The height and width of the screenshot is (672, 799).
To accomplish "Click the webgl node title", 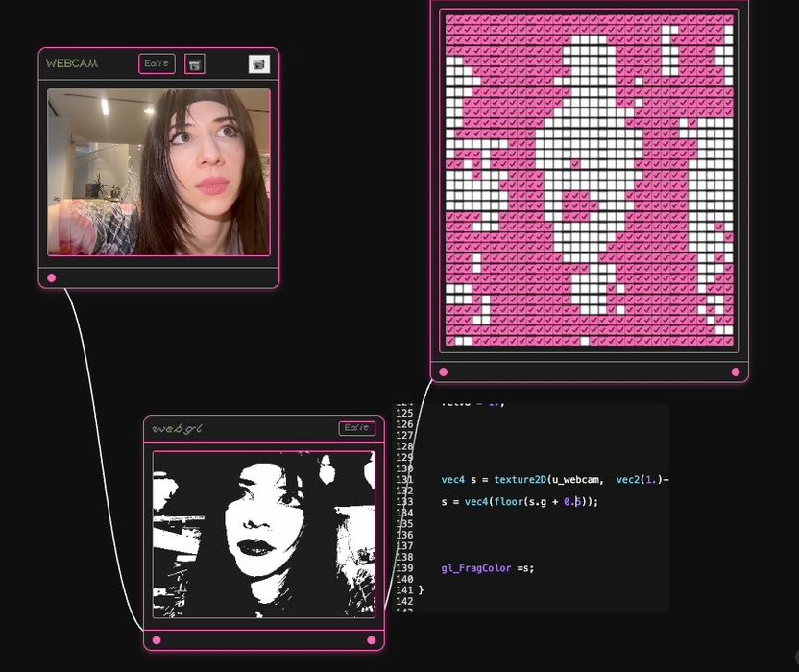I will pos(177,429).
